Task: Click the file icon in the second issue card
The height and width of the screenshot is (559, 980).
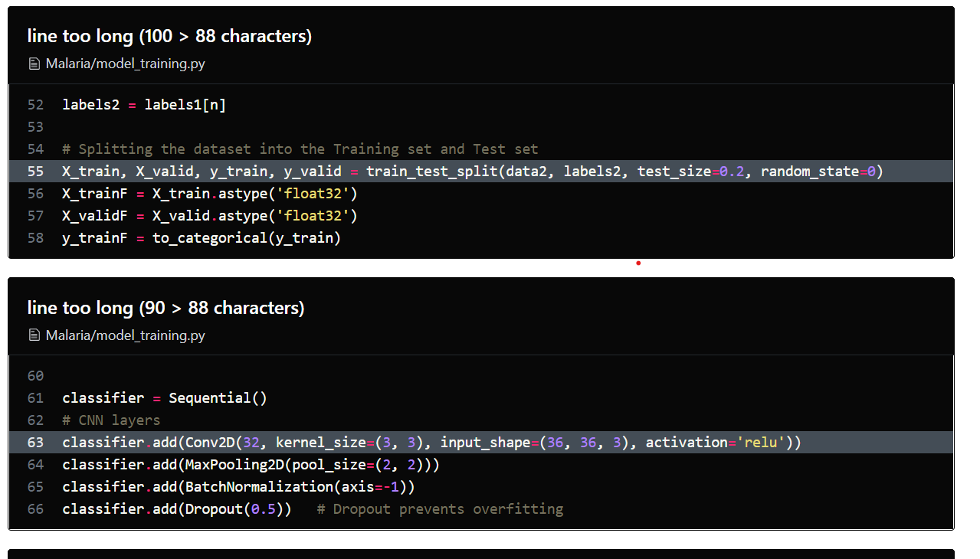Action: point(34,335)
